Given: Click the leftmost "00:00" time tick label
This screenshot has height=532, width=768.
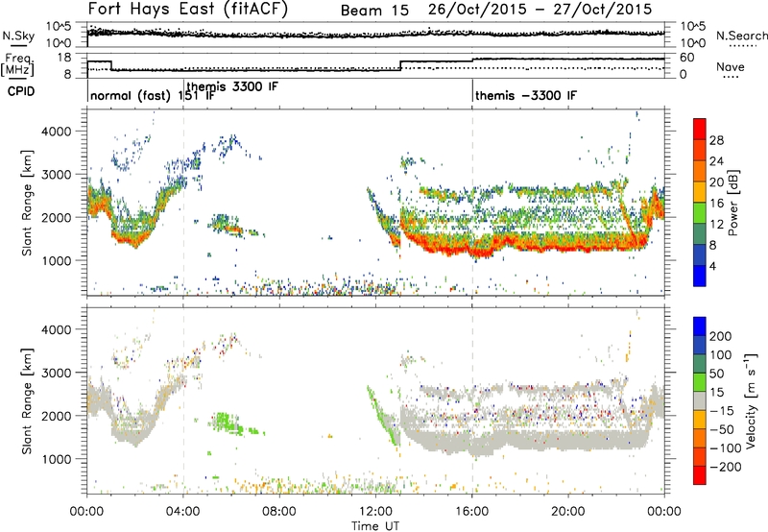Looking at the screenshot, I should (x=87, y=512).
